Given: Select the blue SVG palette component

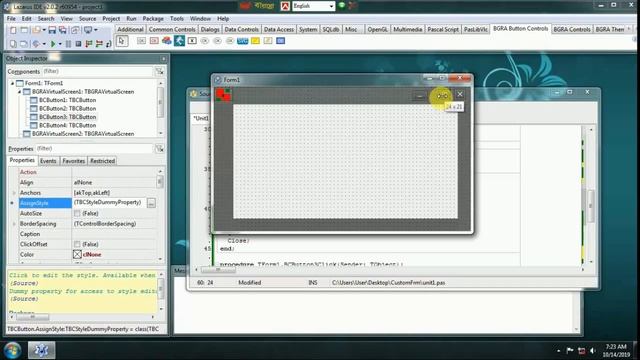Looking at the screenshot, I should click(x=242, y=41).
